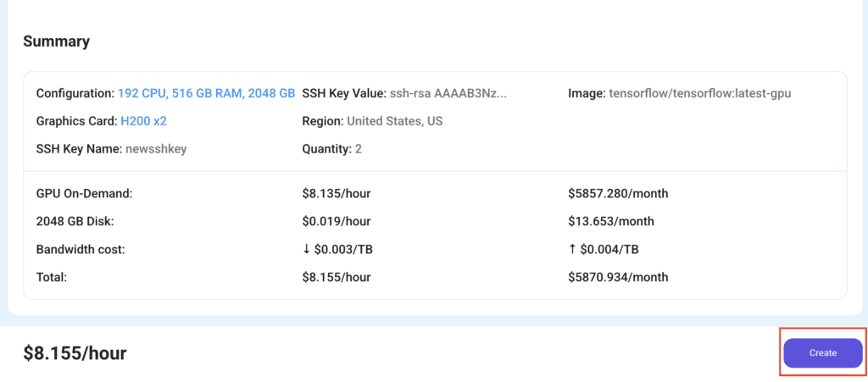Click the upload arrow beside $0.004/TB
Image resolution: width=868 pixels, height=382 pixels.
pos(572,250)
